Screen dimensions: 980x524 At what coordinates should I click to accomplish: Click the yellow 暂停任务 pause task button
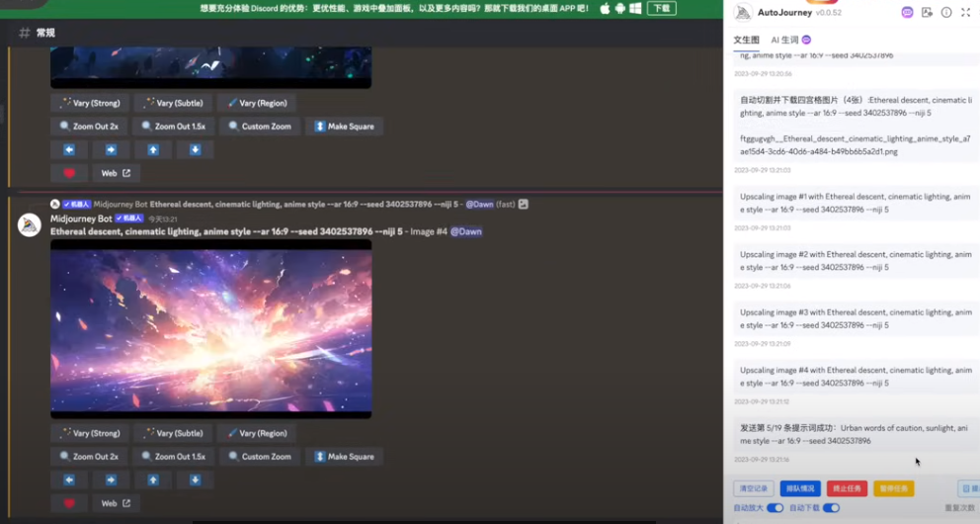pos(893,488)
